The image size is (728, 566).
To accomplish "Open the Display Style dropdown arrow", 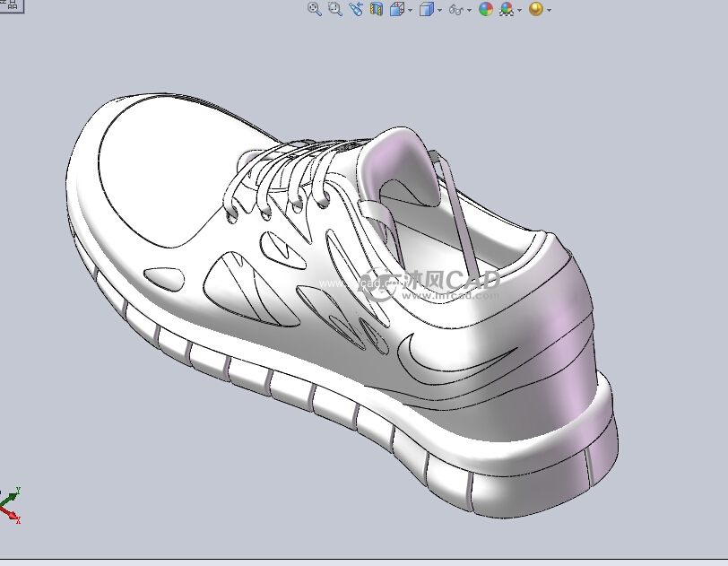I will click(x=440, y=9).
